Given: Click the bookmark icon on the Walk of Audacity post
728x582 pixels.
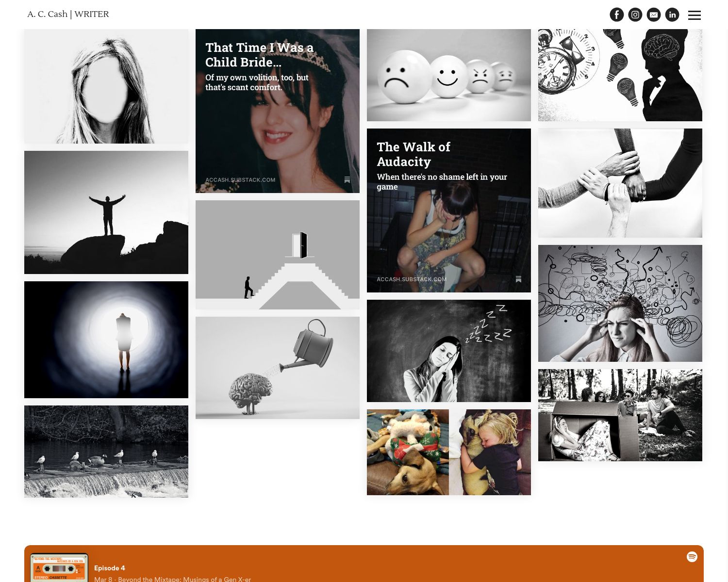Looking at the screenshot, I should pyautogui.click(x=518, y=279).
